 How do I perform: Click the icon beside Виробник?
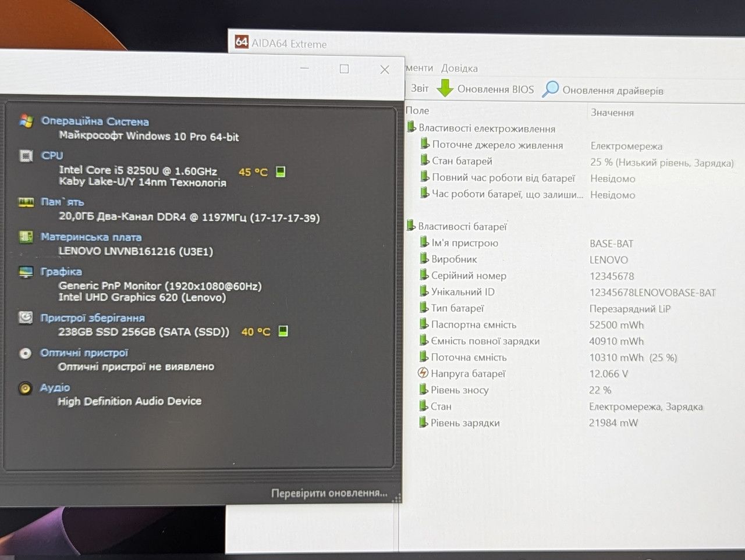[x=424, y=259]
